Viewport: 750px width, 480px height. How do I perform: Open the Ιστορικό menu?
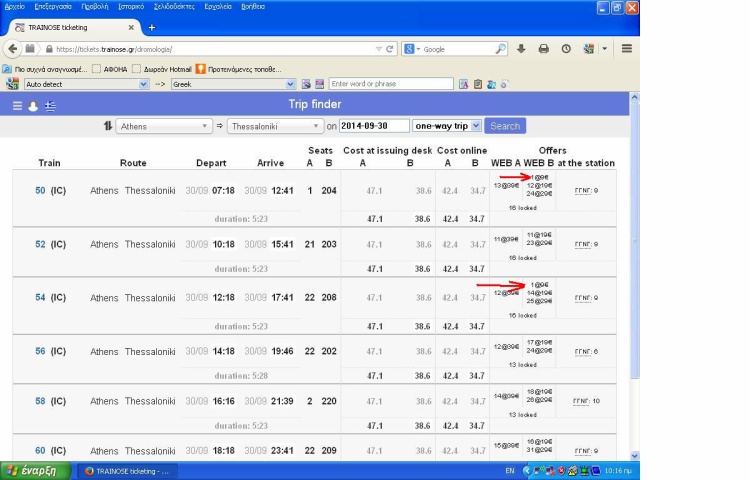(131, 7)
